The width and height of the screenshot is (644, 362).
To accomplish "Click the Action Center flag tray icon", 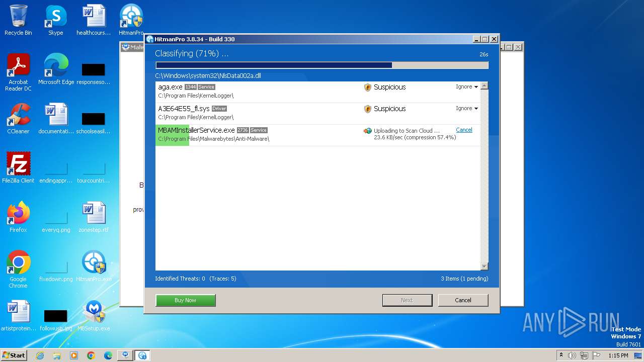I will pyautogui.click(x=596, y=355).
